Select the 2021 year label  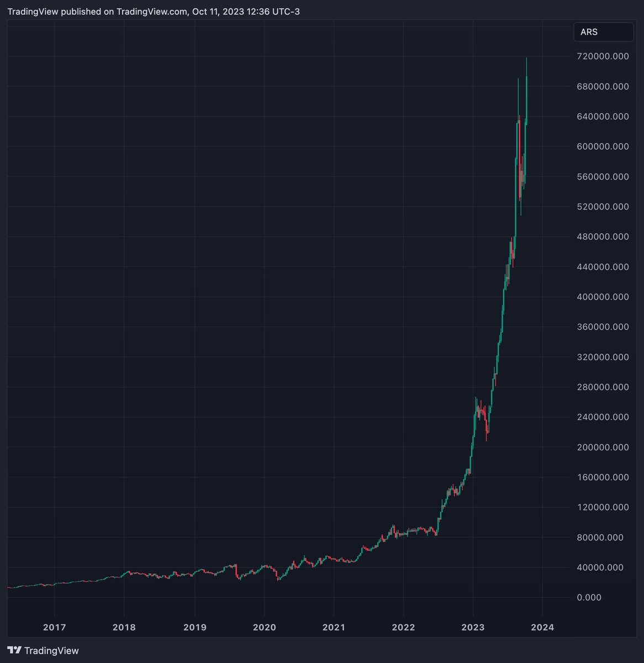[334, 627]
